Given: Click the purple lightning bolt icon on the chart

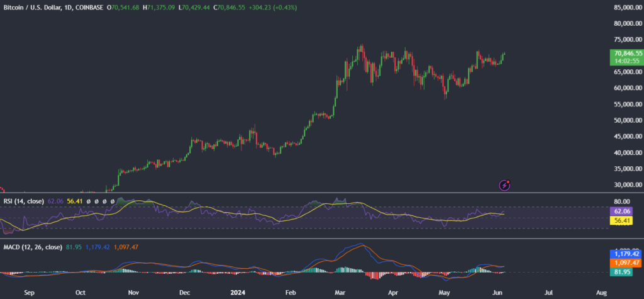Looking at the screenshot, I should pyautogui.click(x=504, y=186).
